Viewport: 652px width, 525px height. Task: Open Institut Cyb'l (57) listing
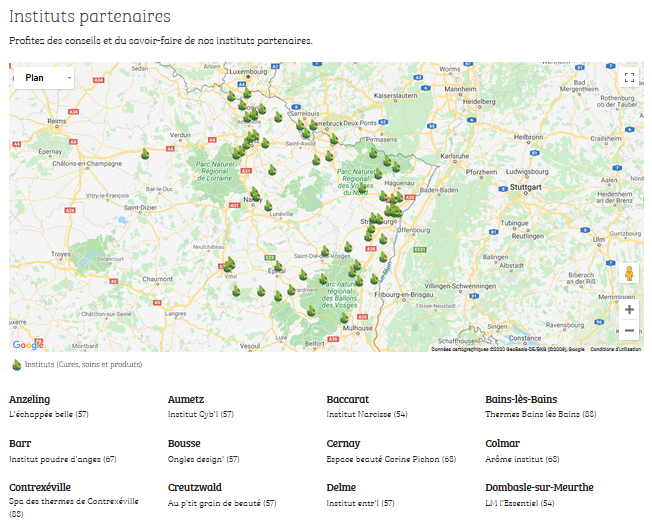point(201,414)
